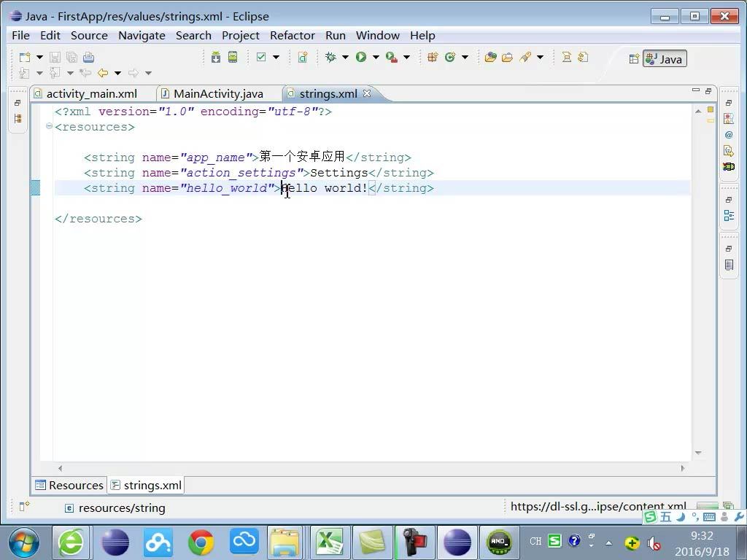Collapse the resources element fold marker

tap(49, 126)
